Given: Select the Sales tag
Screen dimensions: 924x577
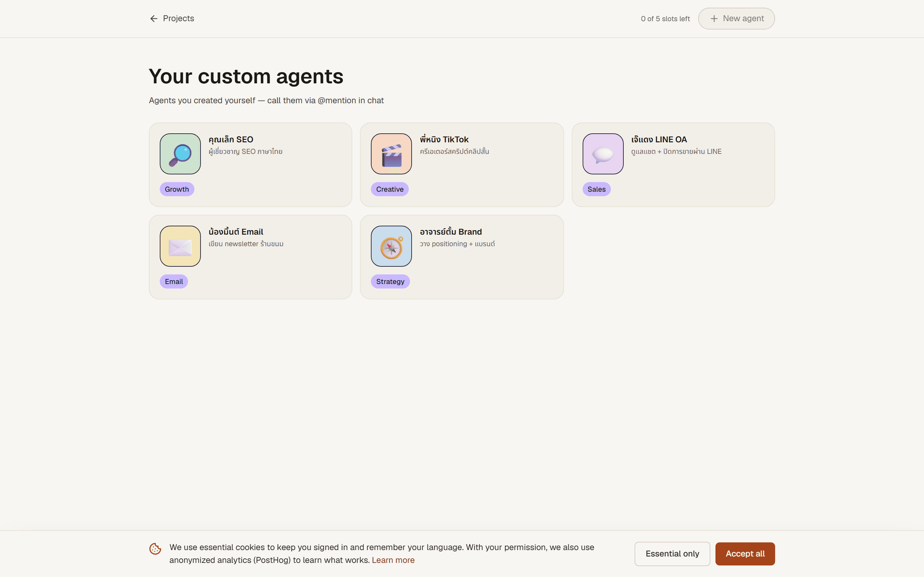Looking at the screenshot, I should coord(596,189).
